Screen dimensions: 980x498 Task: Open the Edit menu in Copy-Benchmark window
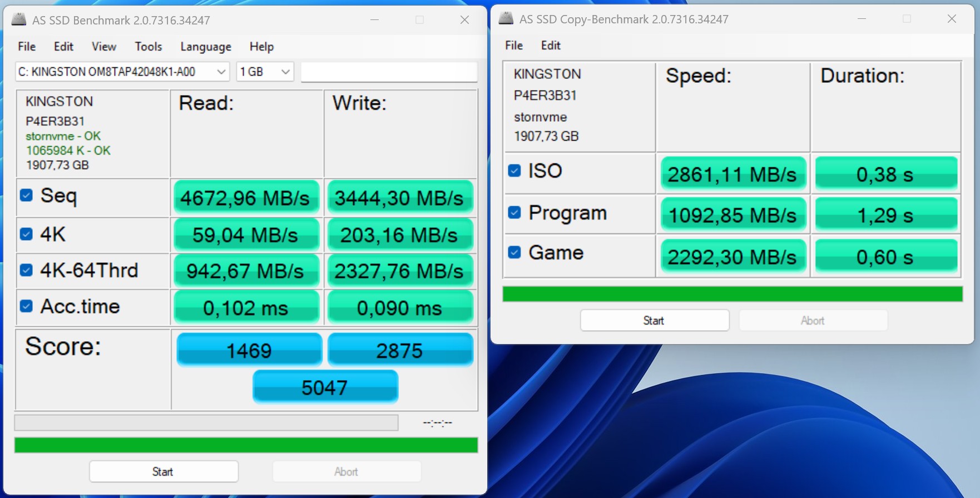(x=550, y=46)
